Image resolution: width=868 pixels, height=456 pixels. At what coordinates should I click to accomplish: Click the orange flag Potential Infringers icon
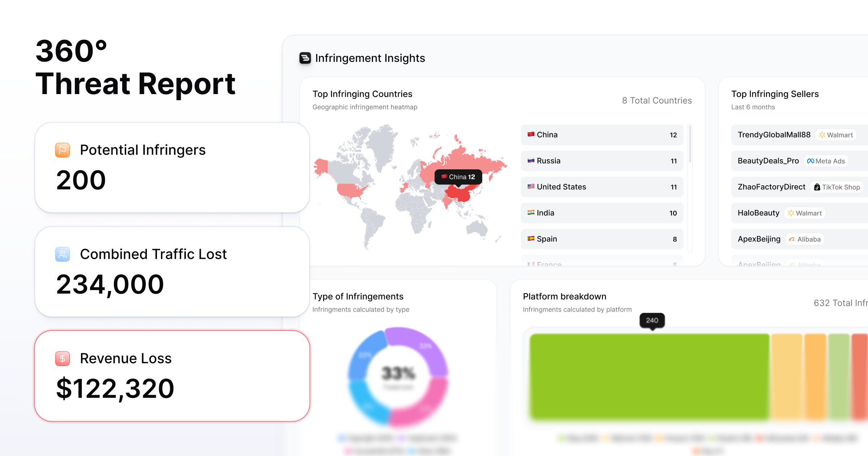point(63,150)
